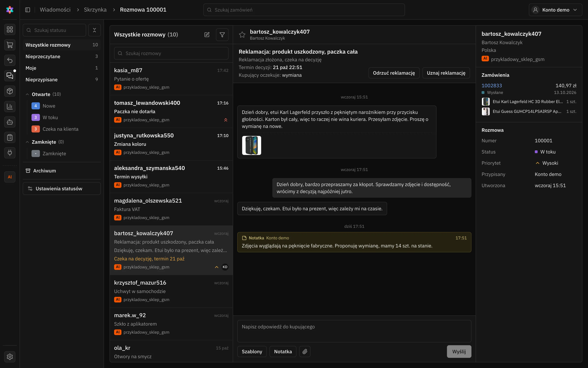
Task: Click the Skrzynka breadcrumb
Action: pos(95,10)
